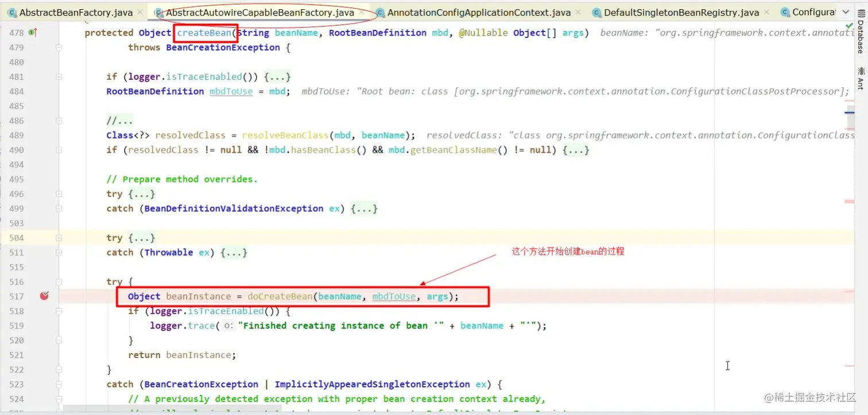This screenshot has width=868, height=415.
Task: Click the createBean method name
Action: (204, 33)
